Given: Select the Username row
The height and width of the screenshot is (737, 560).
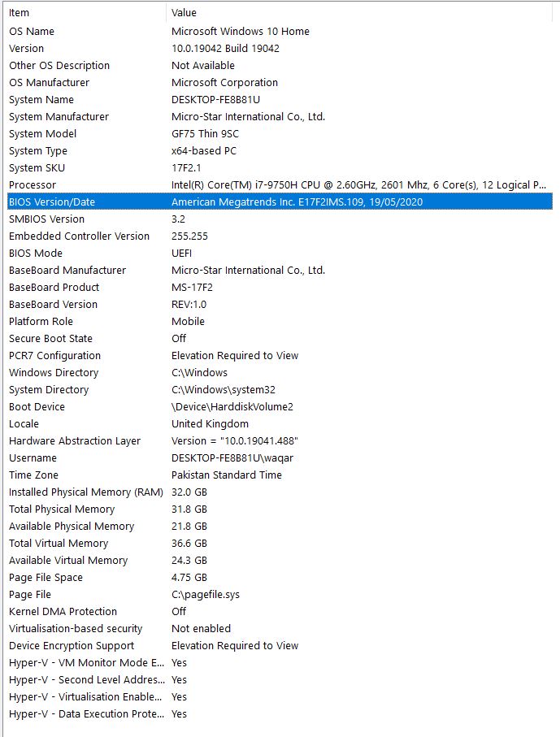Looking at the screenshot, I should click(x=280, y=458).
